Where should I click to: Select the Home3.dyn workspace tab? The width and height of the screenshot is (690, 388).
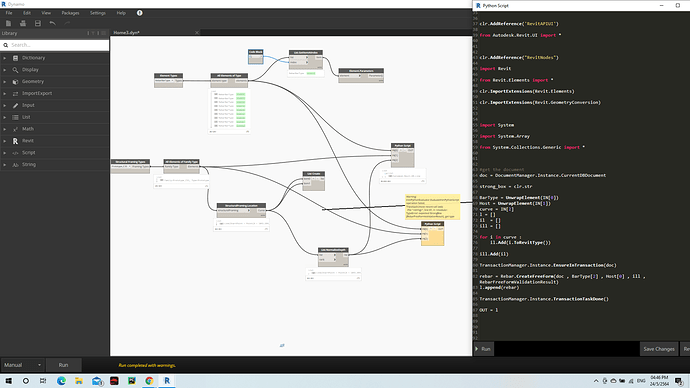(x=127, y=33)
